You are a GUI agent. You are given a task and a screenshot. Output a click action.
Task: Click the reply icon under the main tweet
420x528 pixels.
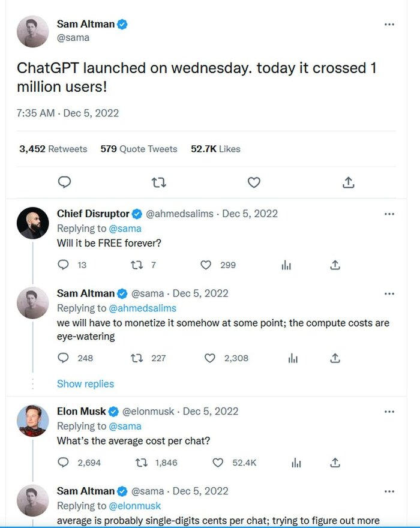click(65, 182)
